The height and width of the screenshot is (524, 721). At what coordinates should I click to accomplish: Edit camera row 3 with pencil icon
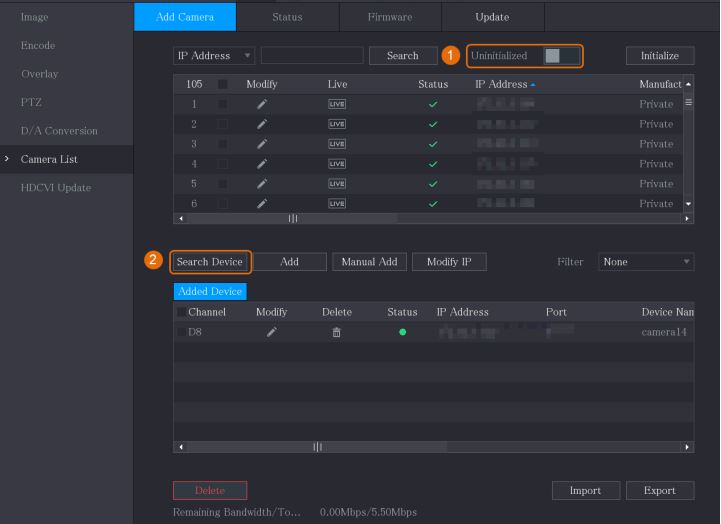coord(262,144)
